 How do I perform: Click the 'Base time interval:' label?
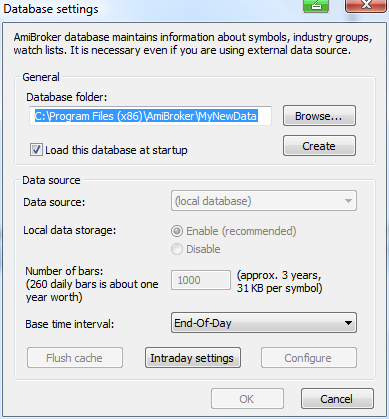[x=69, y=324]
